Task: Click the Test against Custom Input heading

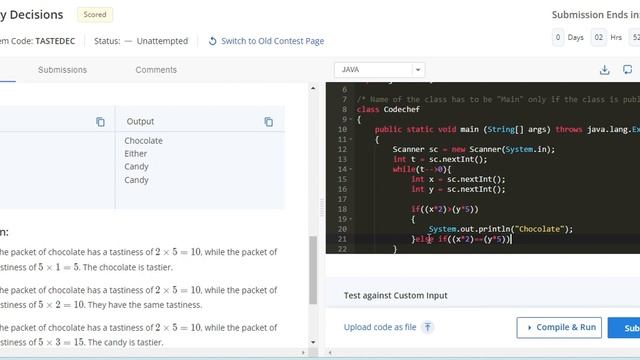Action: 396,295
